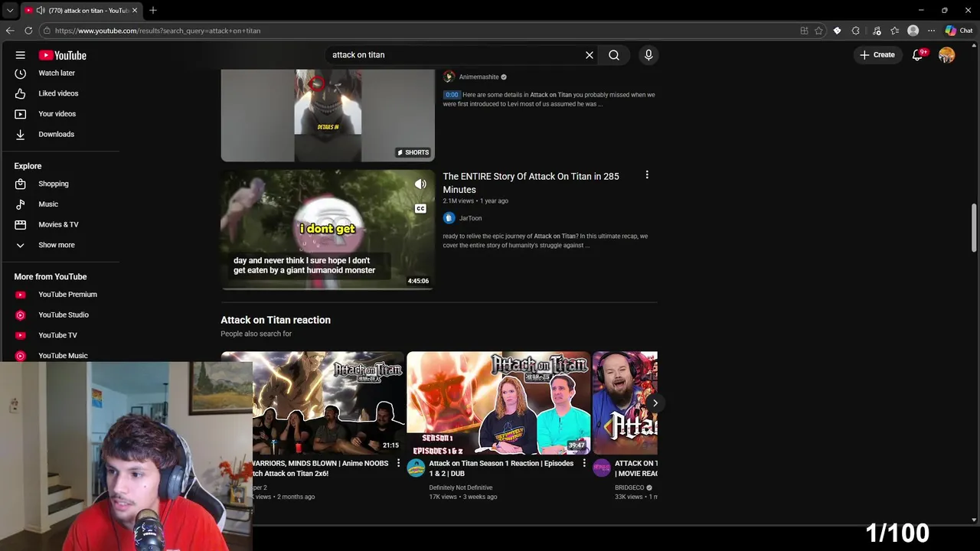This screenshot has height=551, width=980.
Task: Play the 4:45:06 recap video thumbnail
Action: click(x=328, y=230)
